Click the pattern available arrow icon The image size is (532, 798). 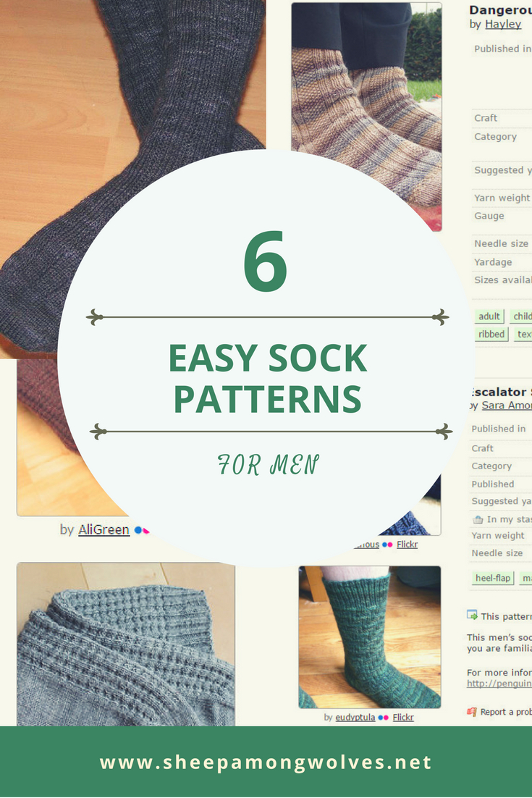472,615
